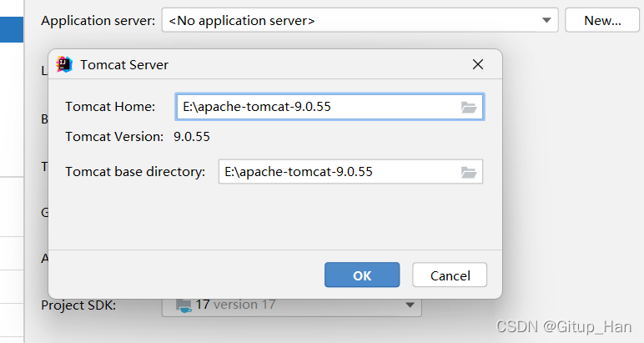The width and height of the screenshot is (644, 343).
Task: Click New... application server button
Action: (x=602, y=20)
